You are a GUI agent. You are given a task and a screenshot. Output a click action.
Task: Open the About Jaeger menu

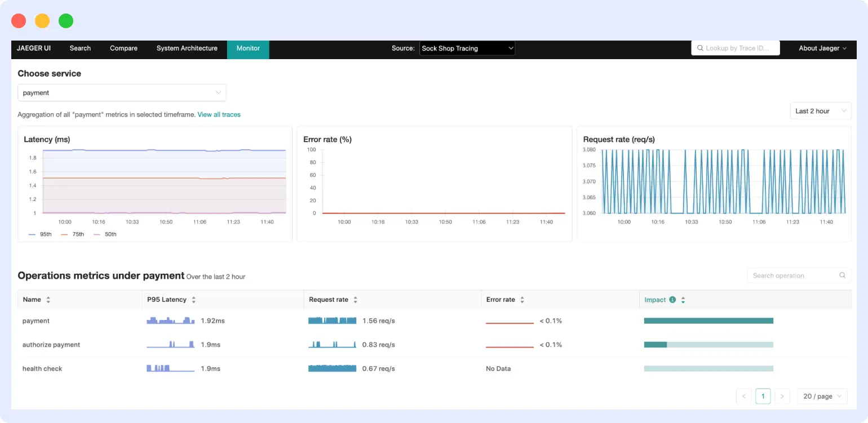click(x=822, y=48)
